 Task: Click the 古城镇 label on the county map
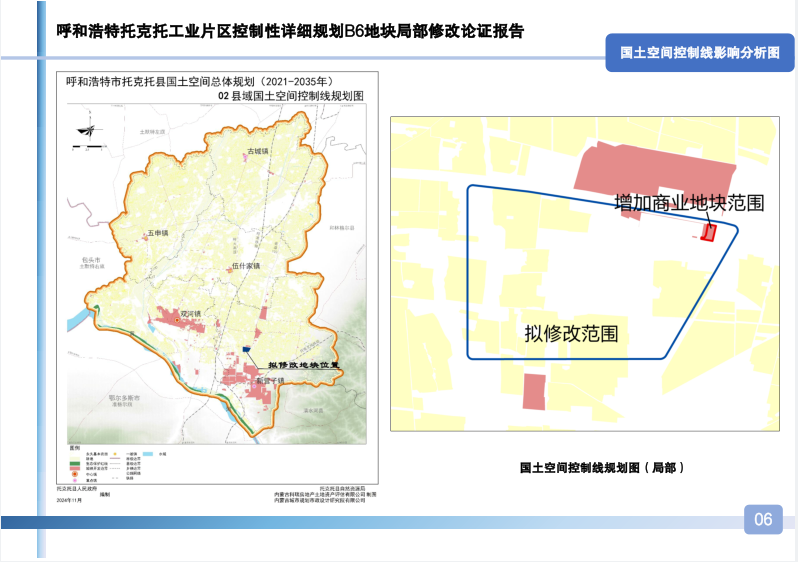tap(258, 151)
